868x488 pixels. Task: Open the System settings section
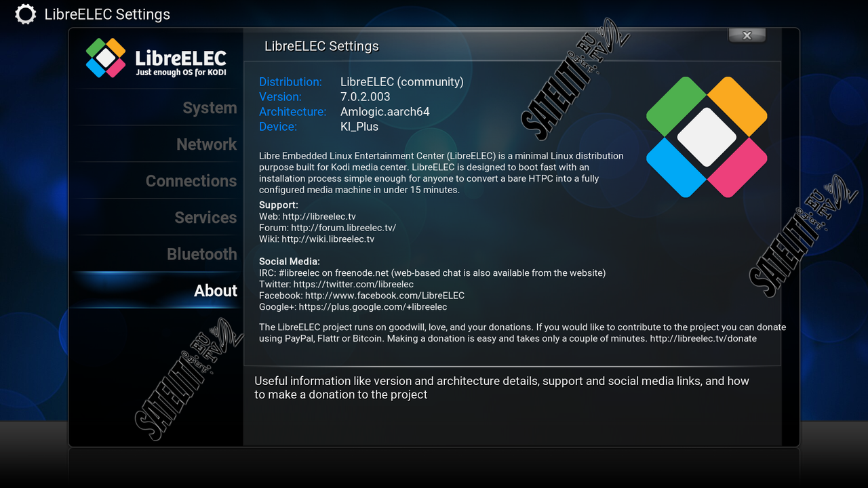click(210, 108)
